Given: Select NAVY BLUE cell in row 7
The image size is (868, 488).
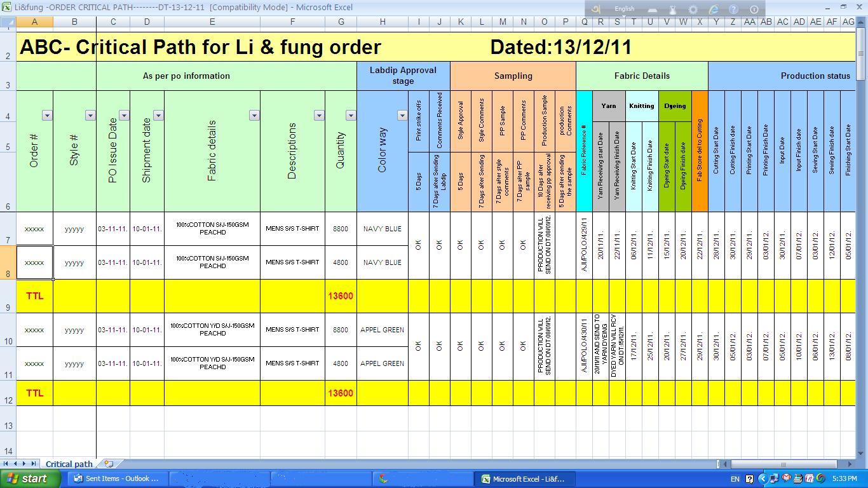Looking at the screenshot, I should point(382,229).
